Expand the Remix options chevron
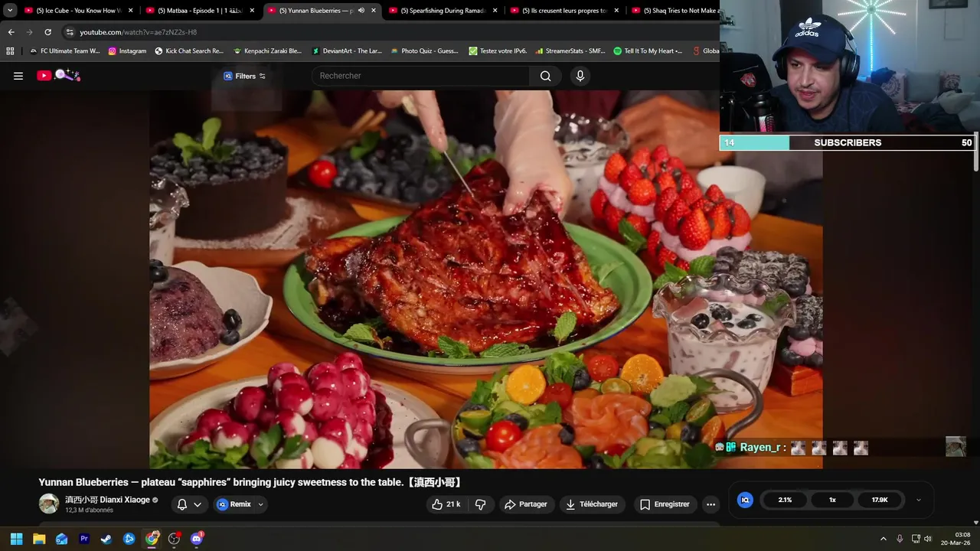Viewport: 980px width, 551px height. (x=261, y=504)
